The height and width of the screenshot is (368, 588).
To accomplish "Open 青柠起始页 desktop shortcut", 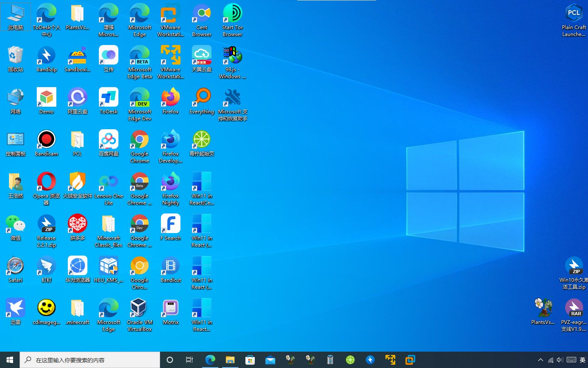I will 202,144.
